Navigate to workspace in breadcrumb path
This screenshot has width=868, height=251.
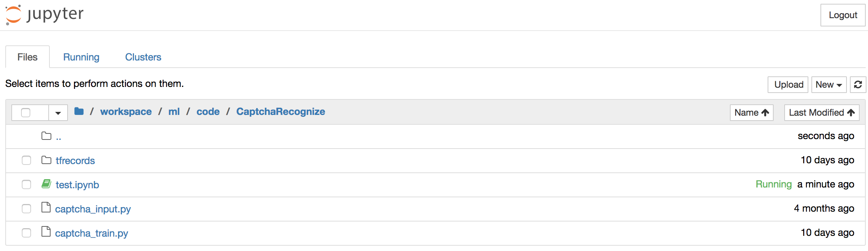click(126, 112)
